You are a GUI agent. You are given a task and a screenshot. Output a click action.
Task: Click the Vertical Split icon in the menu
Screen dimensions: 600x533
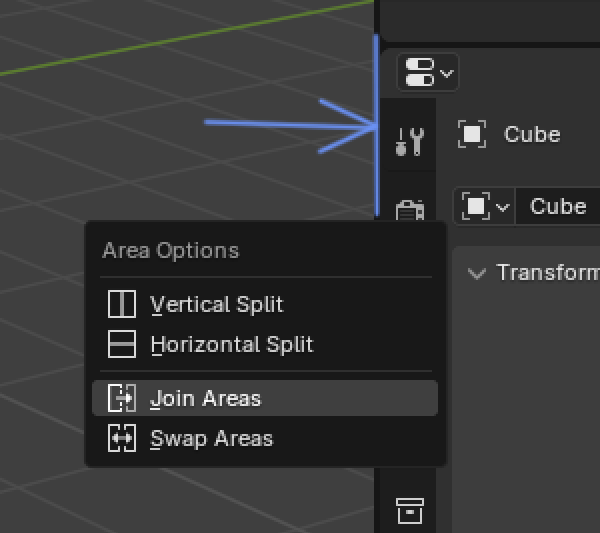(122, 304)
